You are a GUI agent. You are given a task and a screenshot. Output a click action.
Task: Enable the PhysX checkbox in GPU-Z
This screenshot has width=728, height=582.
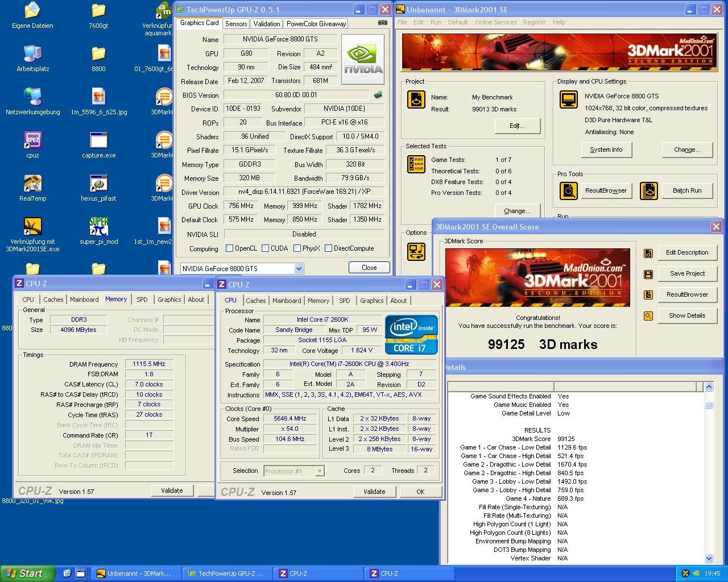click(297, 248)
